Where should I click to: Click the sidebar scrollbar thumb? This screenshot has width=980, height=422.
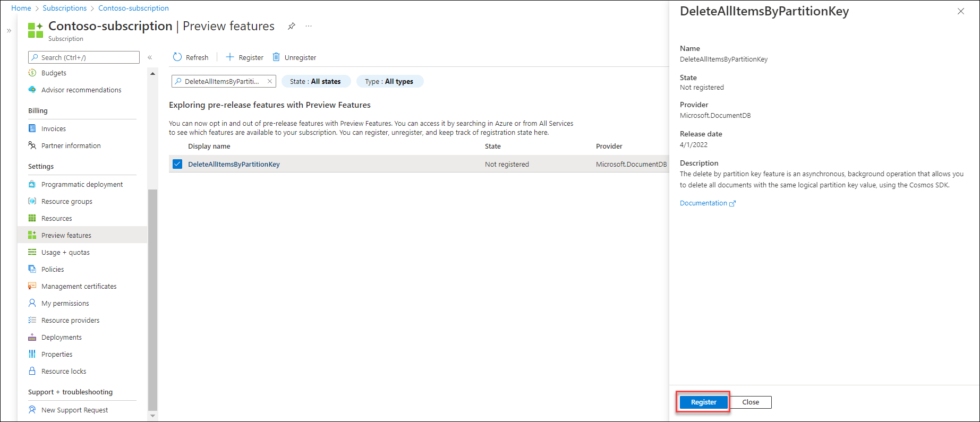[x=153, y=300]
